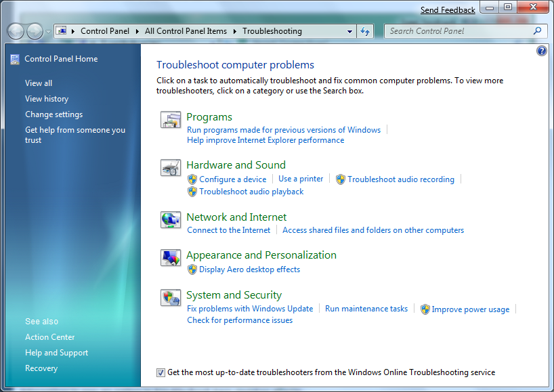Open Change settings in the sidebar
This screenshot has width=554, height=392.
[x=54, y=114]
